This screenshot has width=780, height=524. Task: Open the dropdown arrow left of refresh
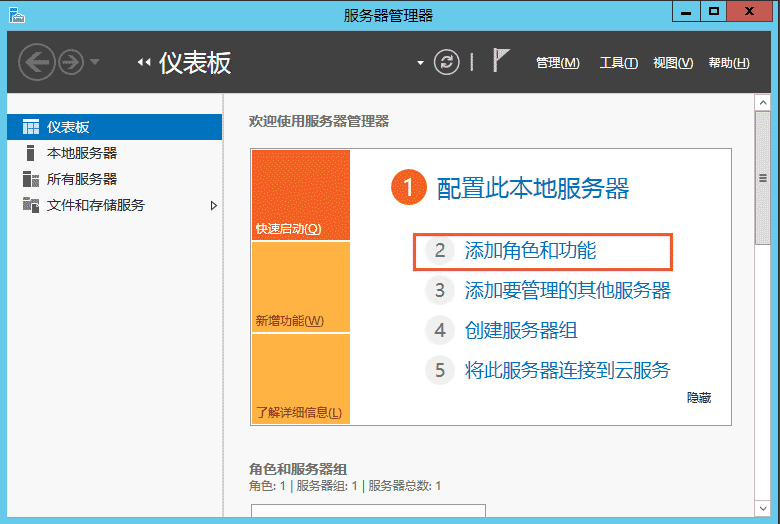coord(421,63)
